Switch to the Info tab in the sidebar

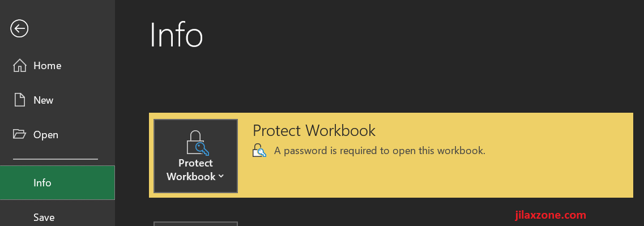click(x=58, y=183)
